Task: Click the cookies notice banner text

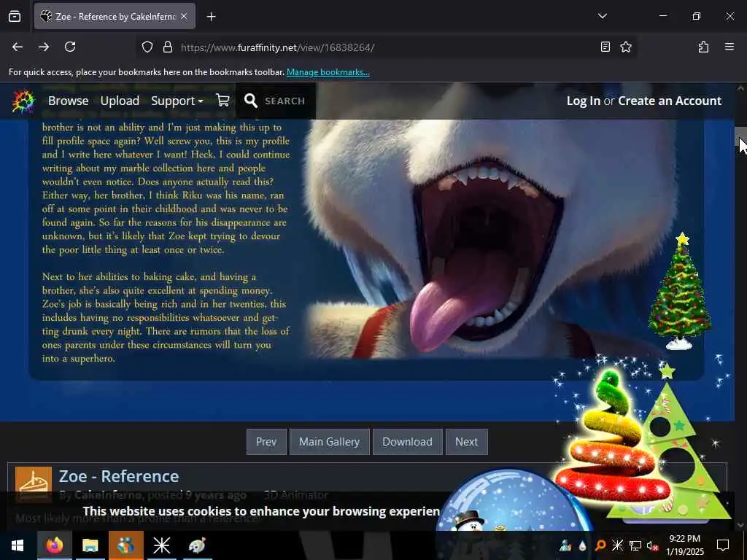Action: pyautogui.click(x=261, y=511)
